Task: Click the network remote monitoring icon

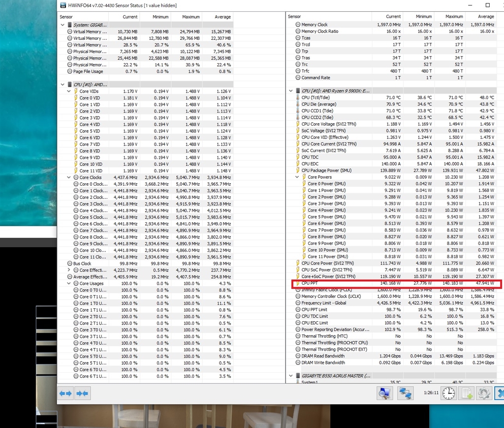Action: coord(406,393)
